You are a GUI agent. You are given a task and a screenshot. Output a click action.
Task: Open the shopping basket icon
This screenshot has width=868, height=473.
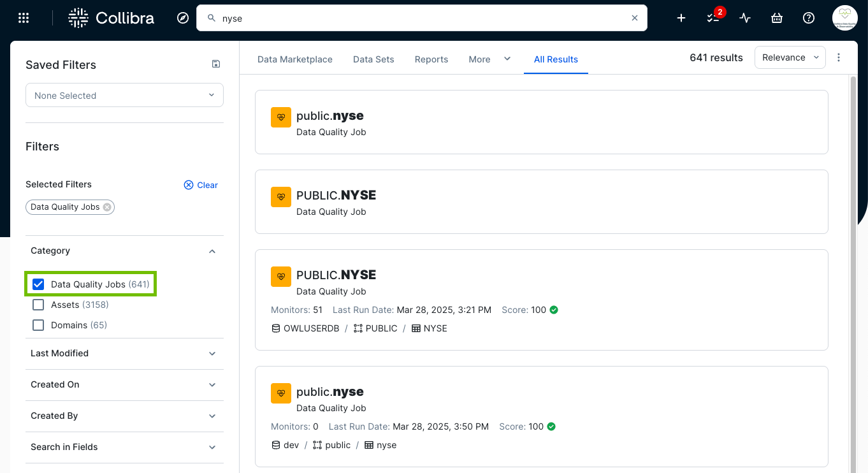[777, 18]
